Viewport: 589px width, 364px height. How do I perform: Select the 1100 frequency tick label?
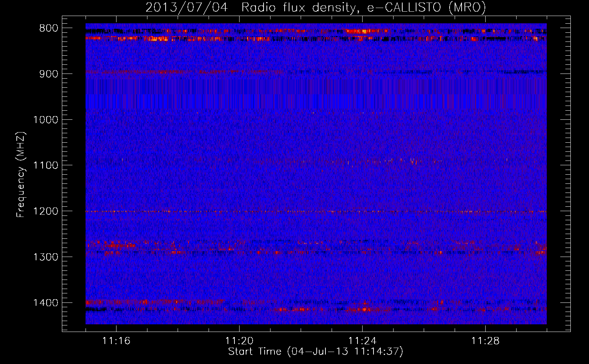tap(46, 166)
